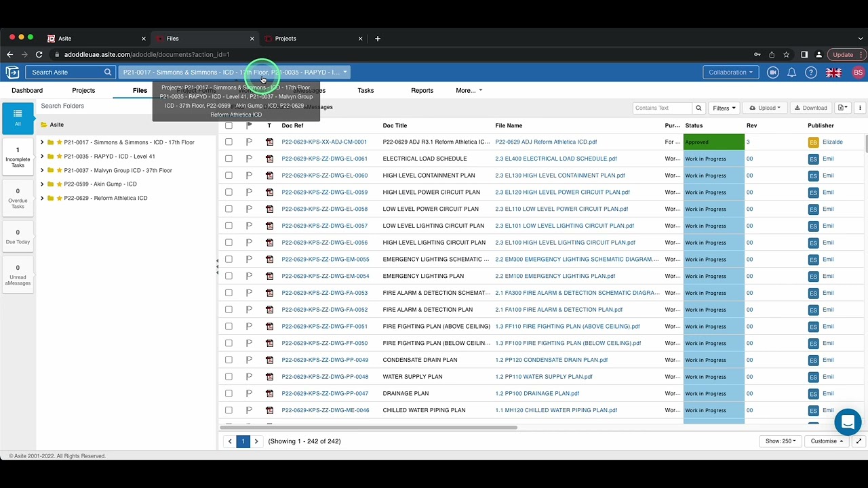Select checkbox for CHILLED WATER PIPING PLAN row
This screenshot has height=488, width=868.
[229, 410]
